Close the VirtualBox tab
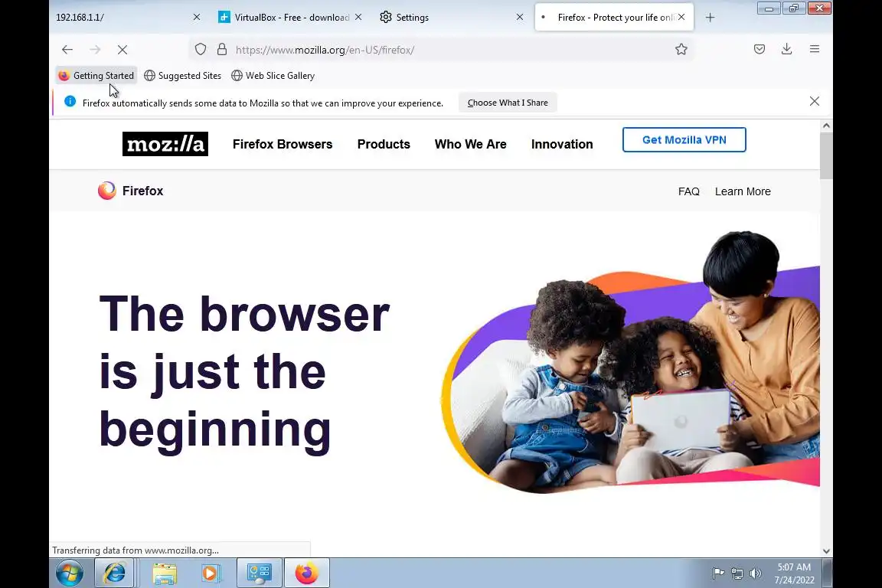882x588 pixels. (358, 18)
